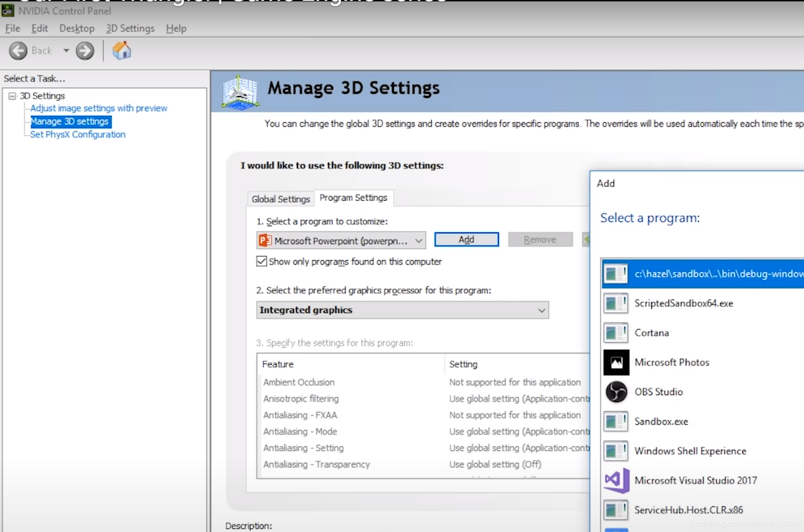Viewport: 804px width, 532px height.
Task: Select the c:\hazel\sandbox debug-windows icon
Action: tap(616, 274)
